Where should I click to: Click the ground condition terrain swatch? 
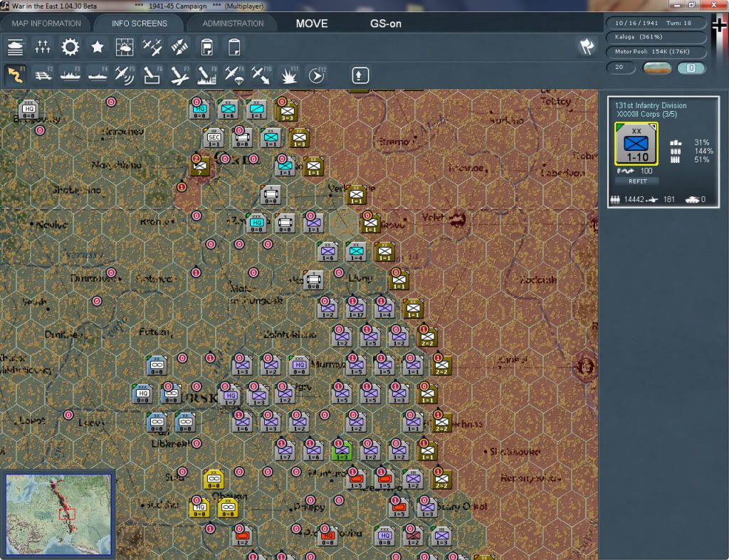pyautogui.click(x=657, y=68)
